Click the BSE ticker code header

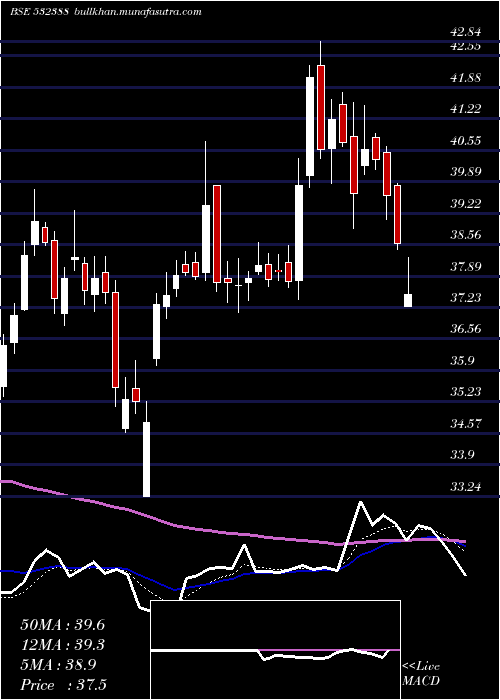tap(39, 12)
